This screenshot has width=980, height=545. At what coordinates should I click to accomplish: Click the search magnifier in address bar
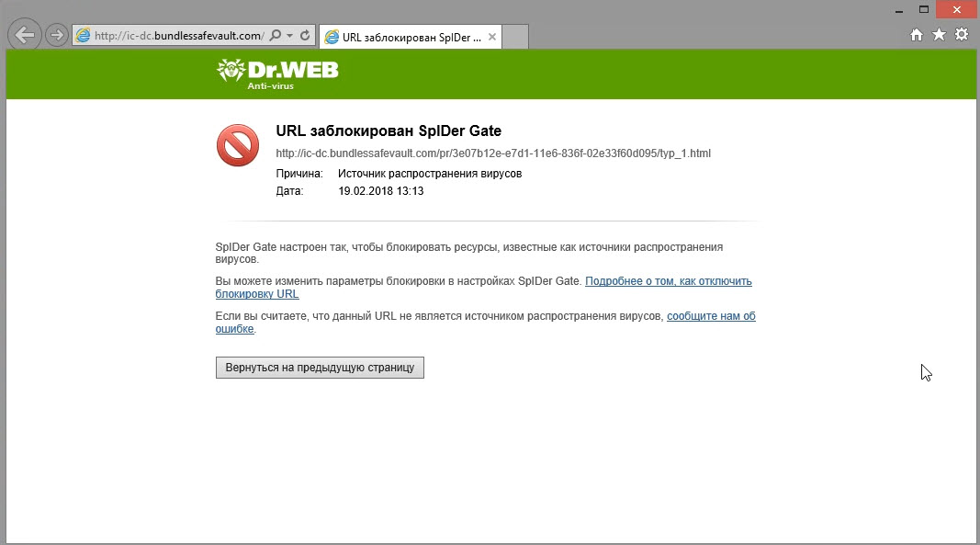275,36
